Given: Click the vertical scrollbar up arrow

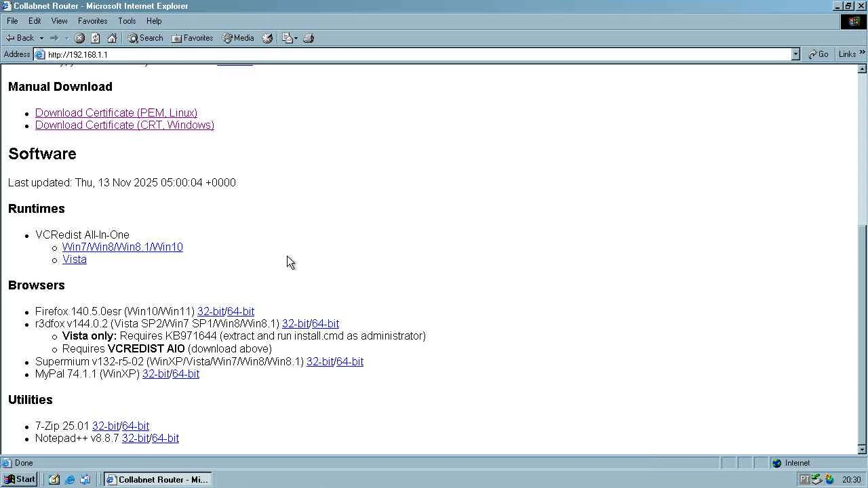Looking at the screenshot, I should click(863, 69).
